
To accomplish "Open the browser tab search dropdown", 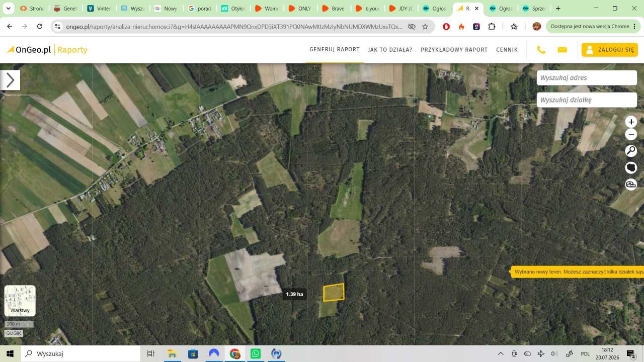I will click(8, 9).
